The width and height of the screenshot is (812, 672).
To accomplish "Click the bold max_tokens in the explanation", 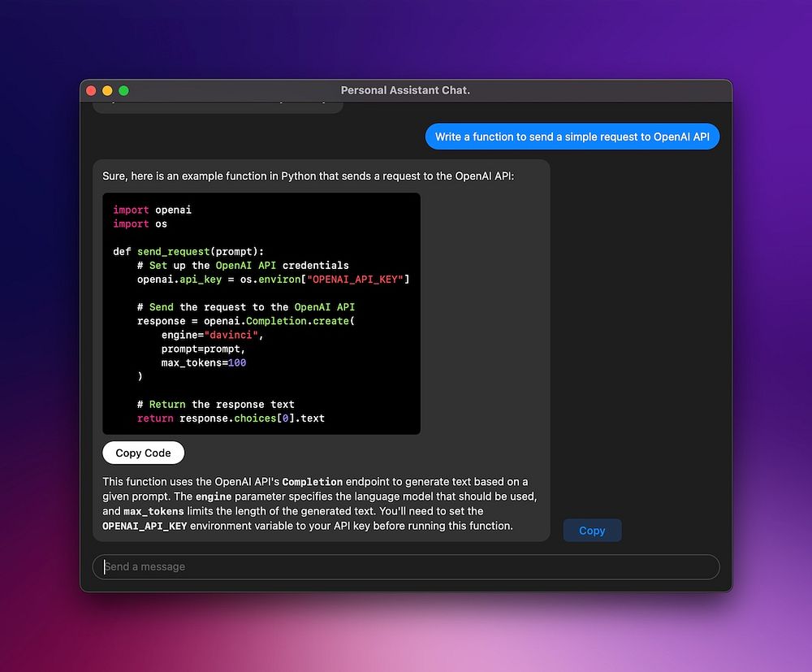I will coord(153,511).
